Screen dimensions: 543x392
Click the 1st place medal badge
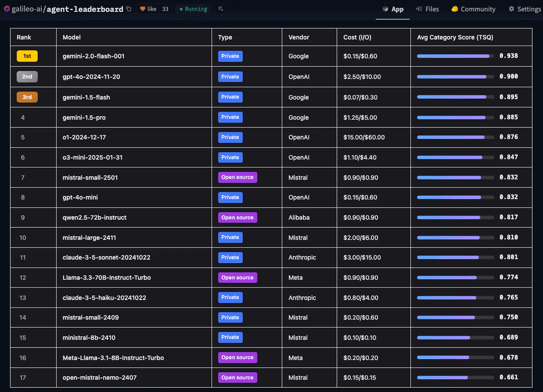click(x=27, y=56)
